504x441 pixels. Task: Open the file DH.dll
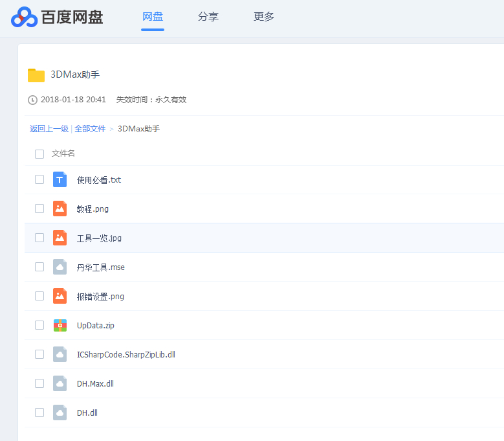87,413
